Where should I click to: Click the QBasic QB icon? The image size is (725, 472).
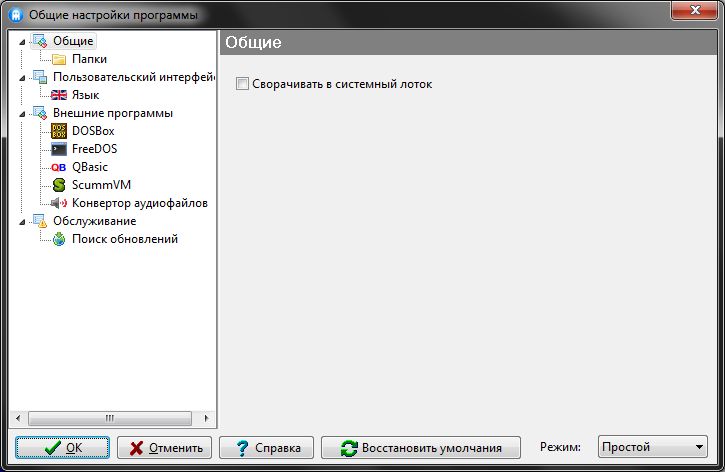coord(59,167)
